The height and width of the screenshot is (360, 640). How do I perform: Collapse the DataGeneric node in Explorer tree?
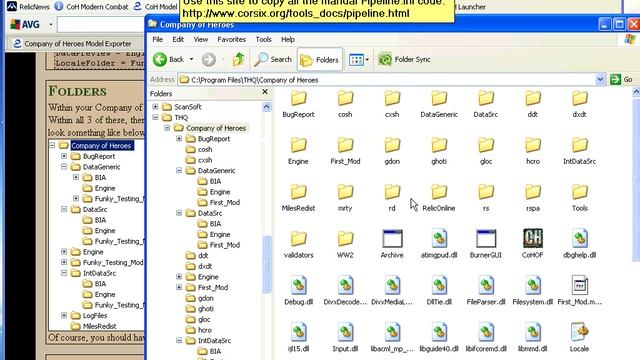click(x=179, y=171)
